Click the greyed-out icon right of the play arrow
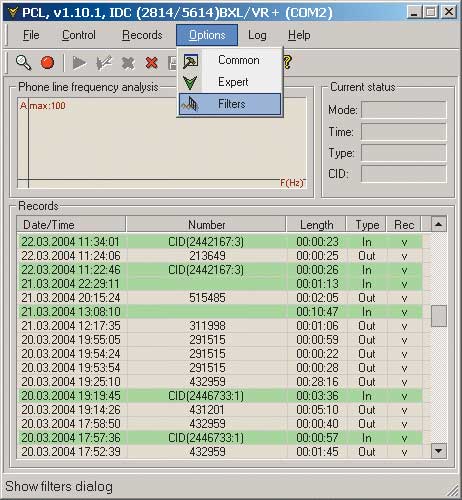The image size is (462, 500). [104, 63]
